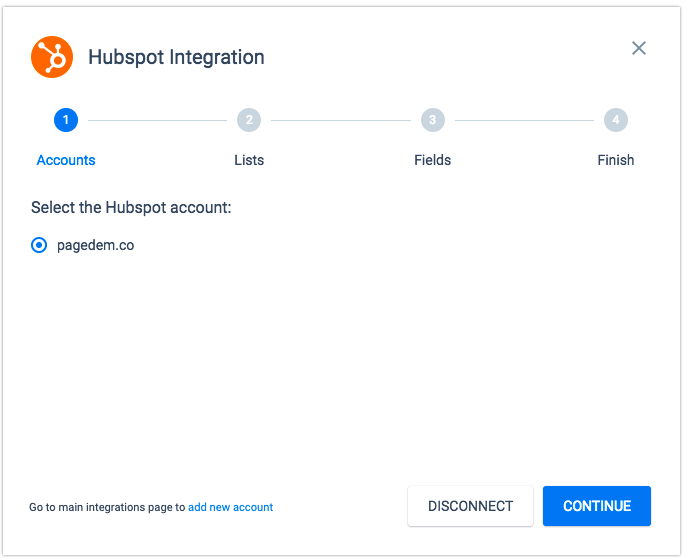
Task: Jump to step 2 circle indicator
Action: pyautogui.click(x=249, y=120)
